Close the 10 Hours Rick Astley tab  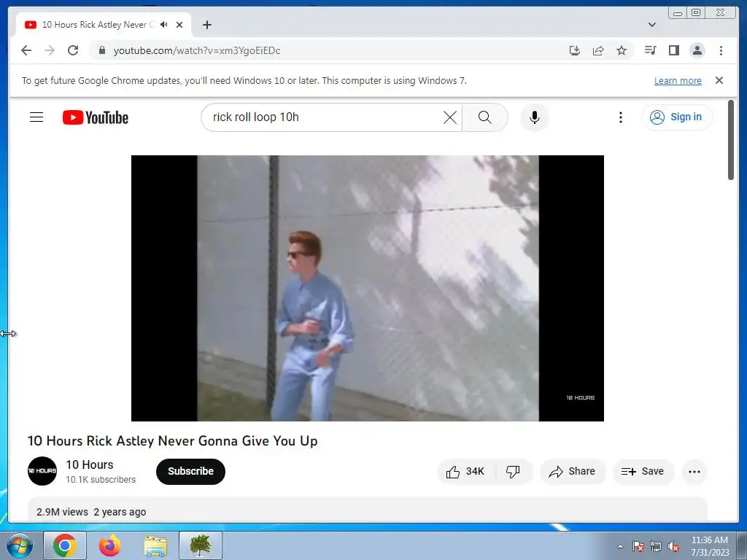pyautogui.click(x=179, y=25)
